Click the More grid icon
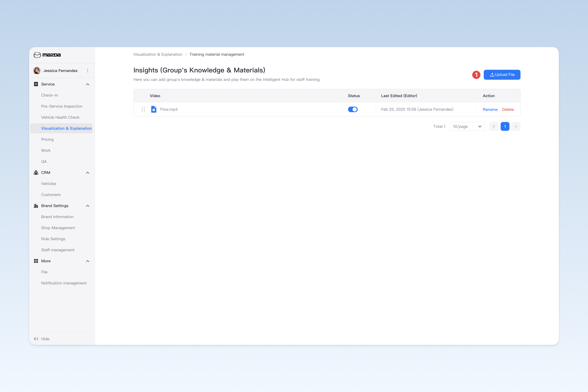The image size is (588, 392). point(36,261)
